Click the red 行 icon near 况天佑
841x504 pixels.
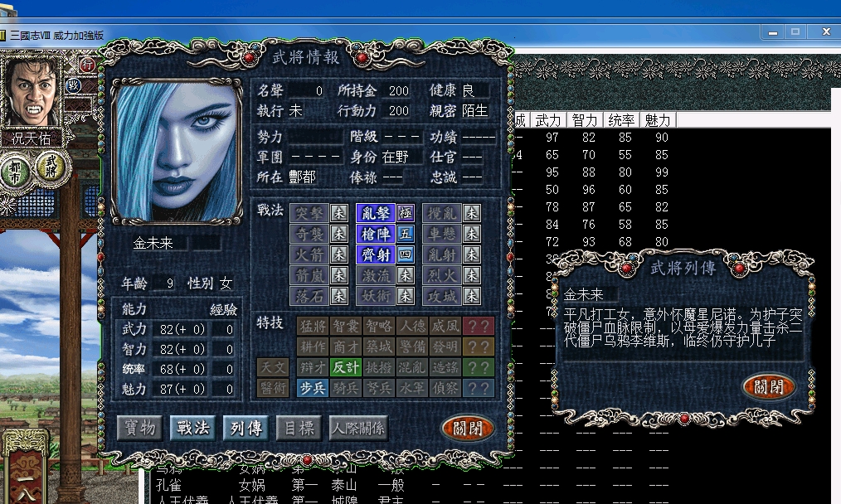tap(87, 65)
